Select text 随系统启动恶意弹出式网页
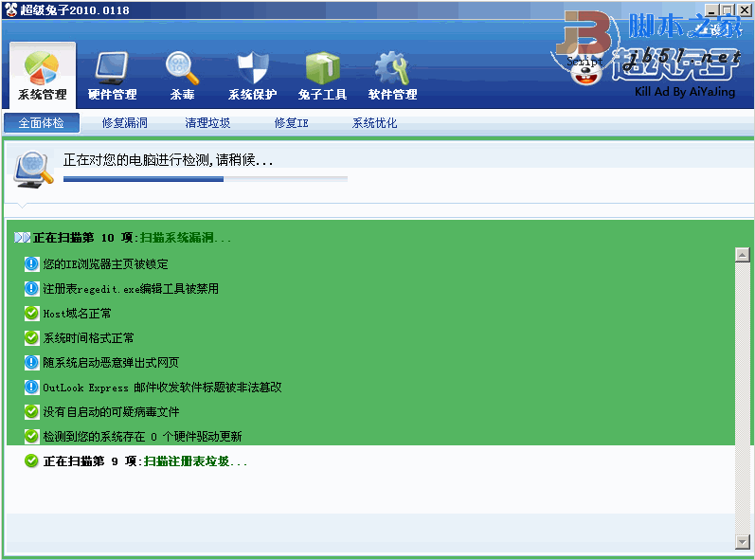 click(111, 363)
